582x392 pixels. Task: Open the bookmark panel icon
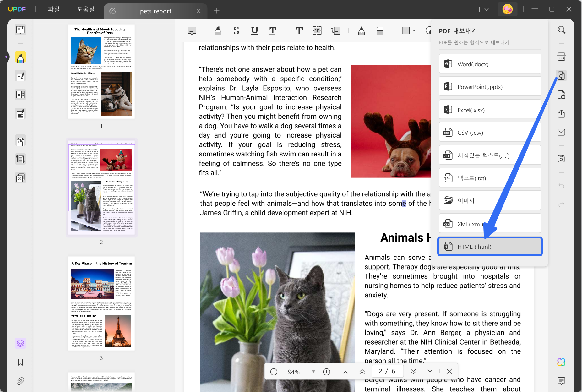[x=20, y=362]
